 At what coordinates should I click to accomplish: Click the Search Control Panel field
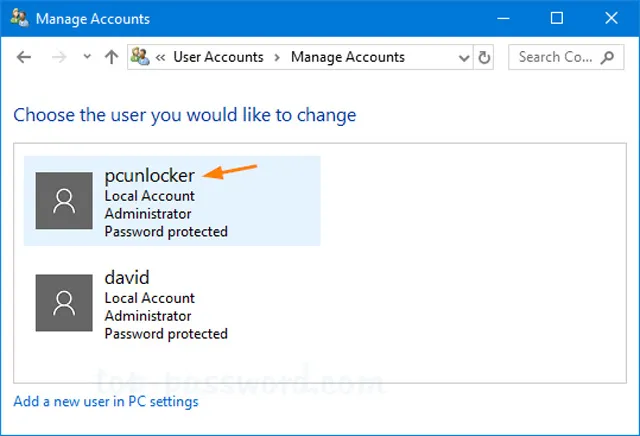click(566, 57)
